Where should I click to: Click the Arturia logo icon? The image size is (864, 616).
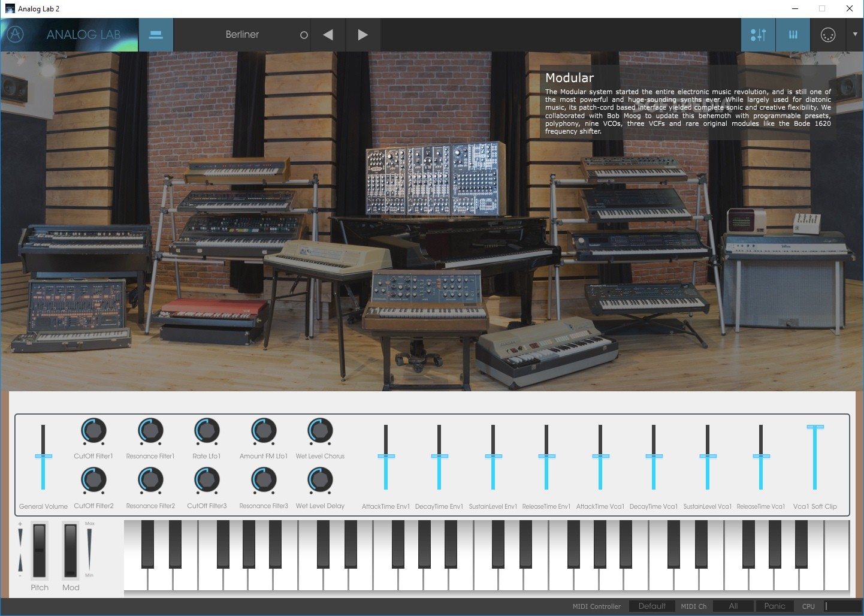pyautogui.click(x=16, y=34)
